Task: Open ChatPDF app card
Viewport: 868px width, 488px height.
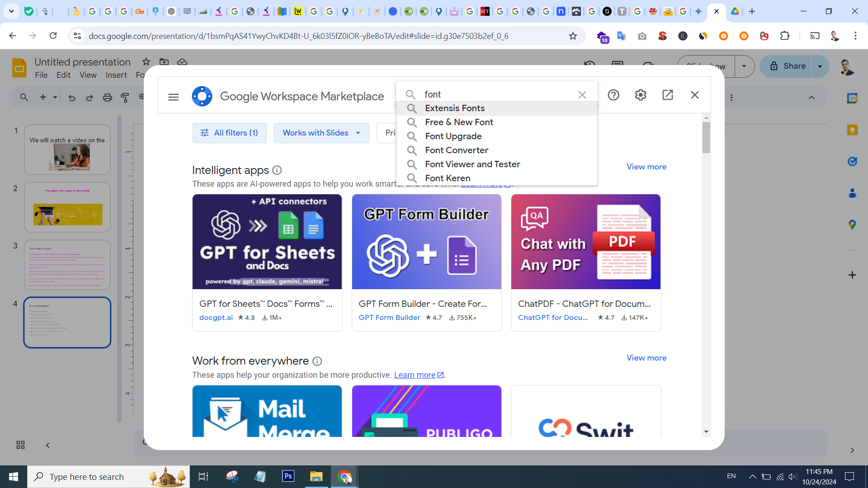Action: click(586, 263)
